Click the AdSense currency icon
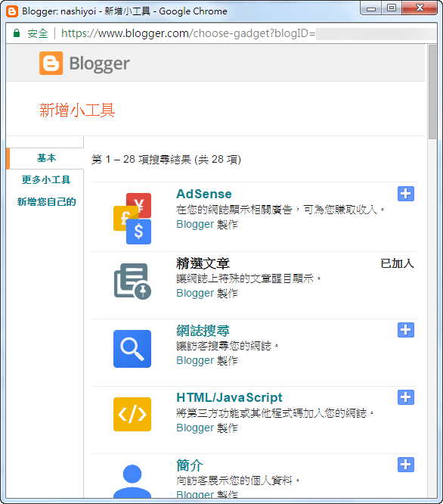The height and width of the screenshot is (504, 443). 132,219
